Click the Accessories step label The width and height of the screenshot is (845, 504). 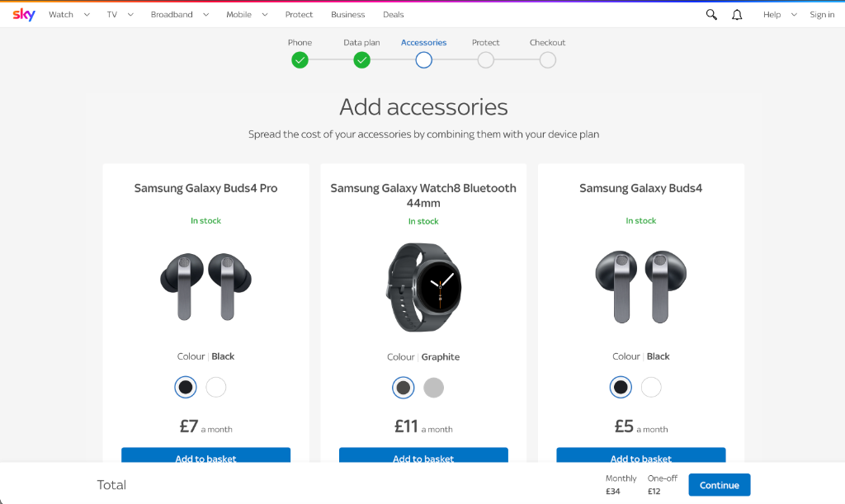pos(423,43)
